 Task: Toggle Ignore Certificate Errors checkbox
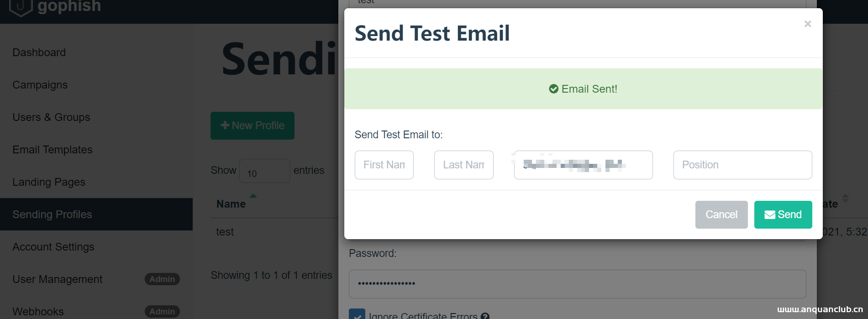tap(357, 315)
